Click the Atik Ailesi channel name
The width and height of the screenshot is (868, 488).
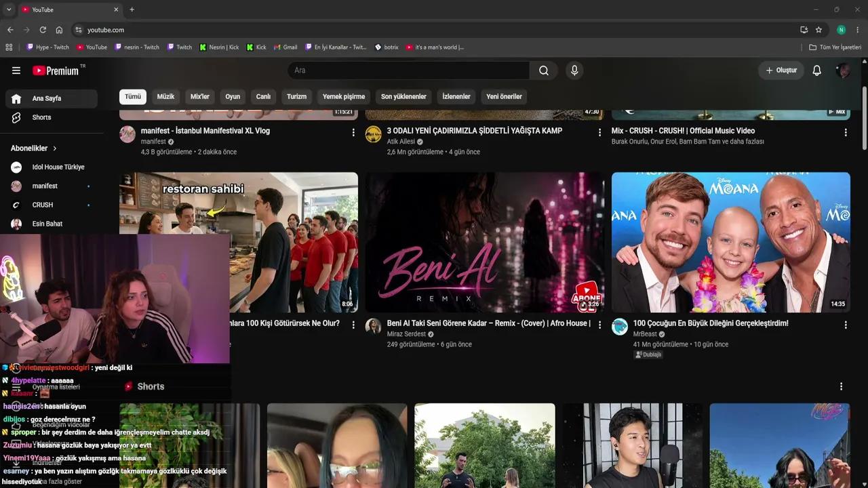(401, 142)
